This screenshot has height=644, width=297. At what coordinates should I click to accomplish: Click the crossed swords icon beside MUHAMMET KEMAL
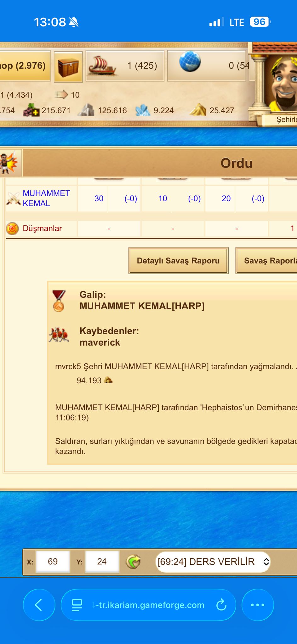pyautogui.click(x=13, y=198)
